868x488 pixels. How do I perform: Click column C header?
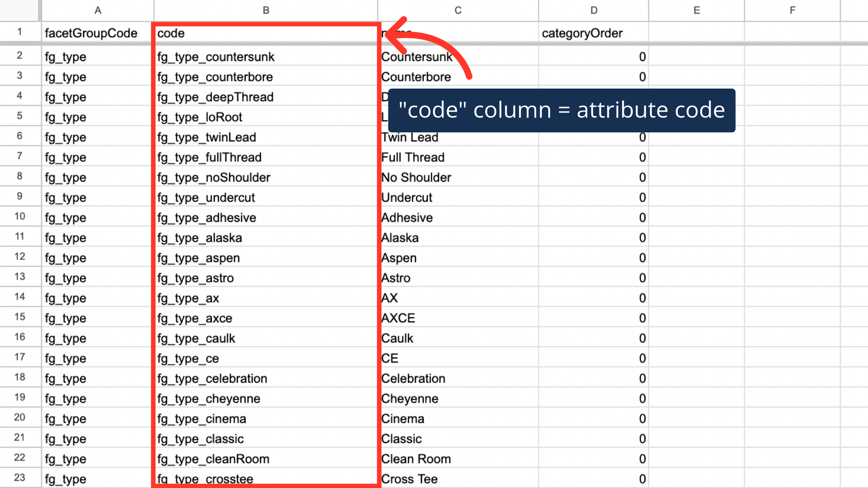coord(458,10)
